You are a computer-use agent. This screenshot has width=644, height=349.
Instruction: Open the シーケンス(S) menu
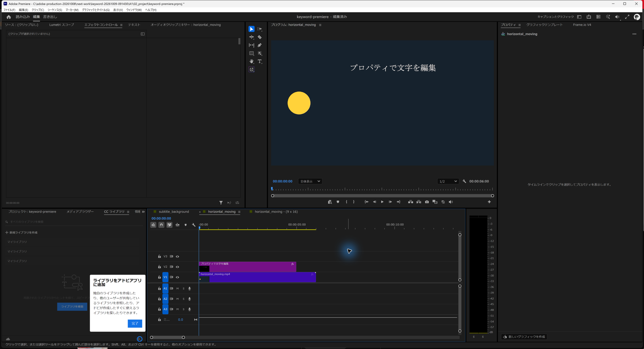[55, 10]
